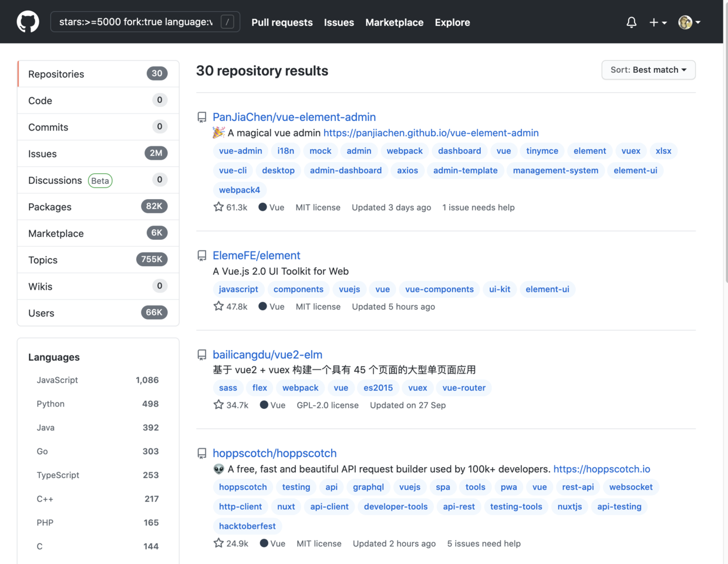Open the hoppscotch/hoppscotch repository

[275, 453]
